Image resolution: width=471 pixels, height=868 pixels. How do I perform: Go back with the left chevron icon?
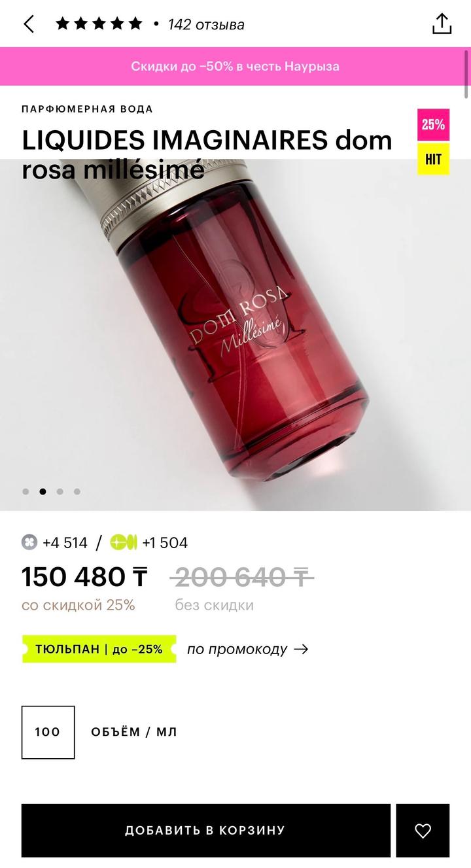click(29, 24)
